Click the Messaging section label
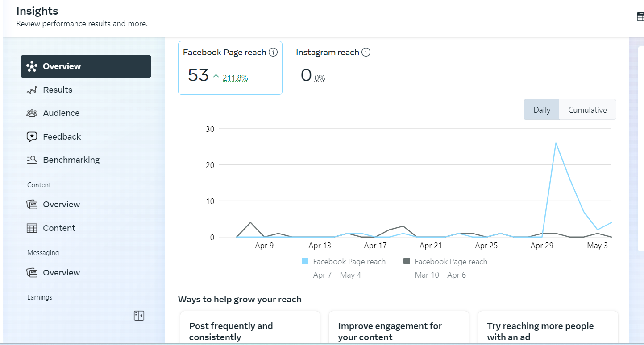The width and height of the screenshot is (644, 345). [43, 253]
